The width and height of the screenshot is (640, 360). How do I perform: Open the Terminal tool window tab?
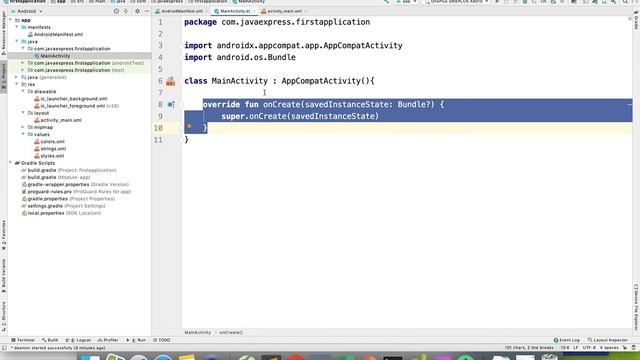23,340
